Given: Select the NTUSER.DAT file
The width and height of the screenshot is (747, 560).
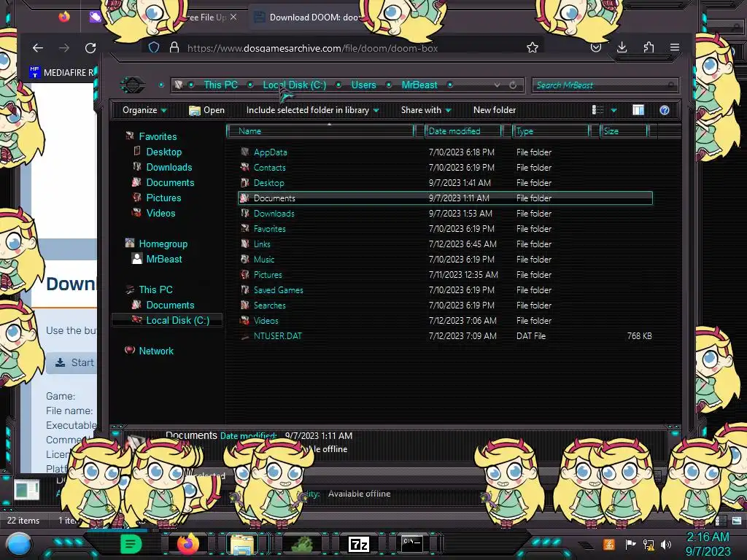Looking at the screenshot, I should point(445,335).
